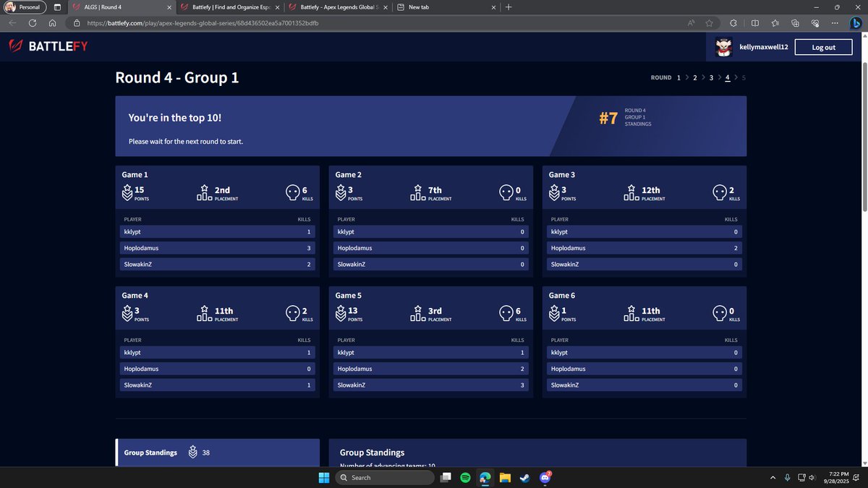Reload the page with refresh icon
The image size is (868, 488).
click(x=33, y=23)
